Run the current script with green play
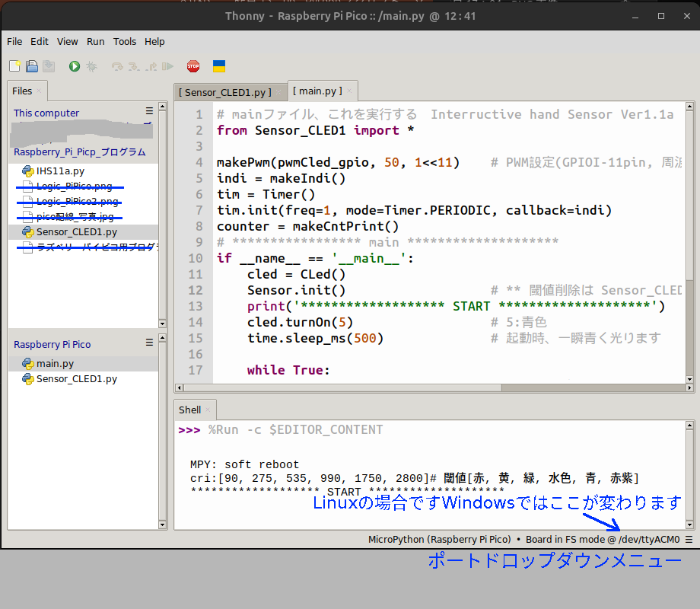Screen dimensions: 700x609 [x=74, y=66]
